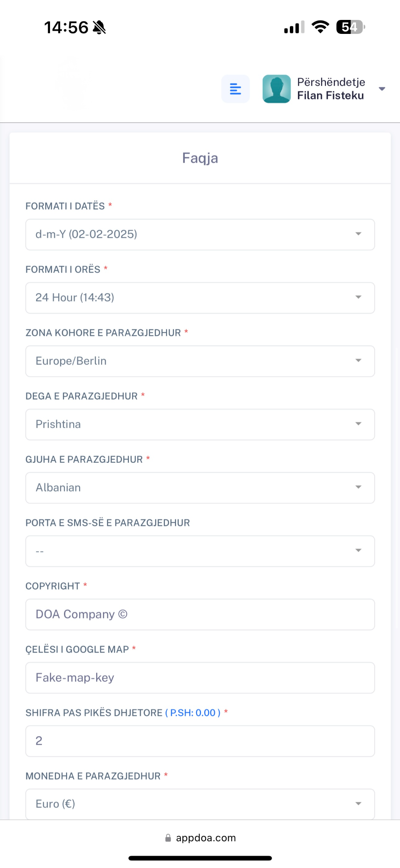The width and height of the screenshot is (400, 868).
Task: Tap the appdoa.com address bar
Action: (200, 838)
